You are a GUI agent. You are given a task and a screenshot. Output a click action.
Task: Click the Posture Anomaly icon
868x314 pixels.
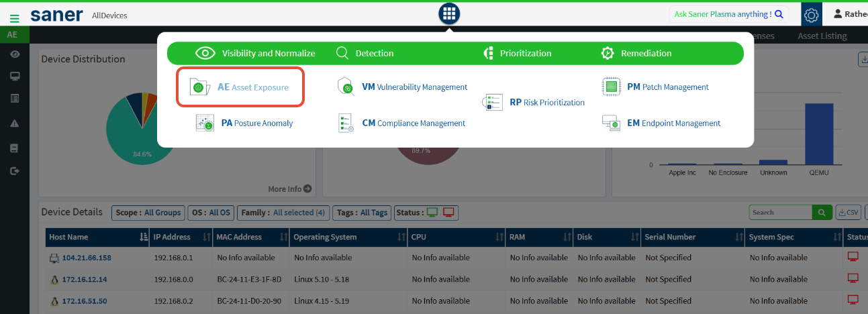pos(205,123)
